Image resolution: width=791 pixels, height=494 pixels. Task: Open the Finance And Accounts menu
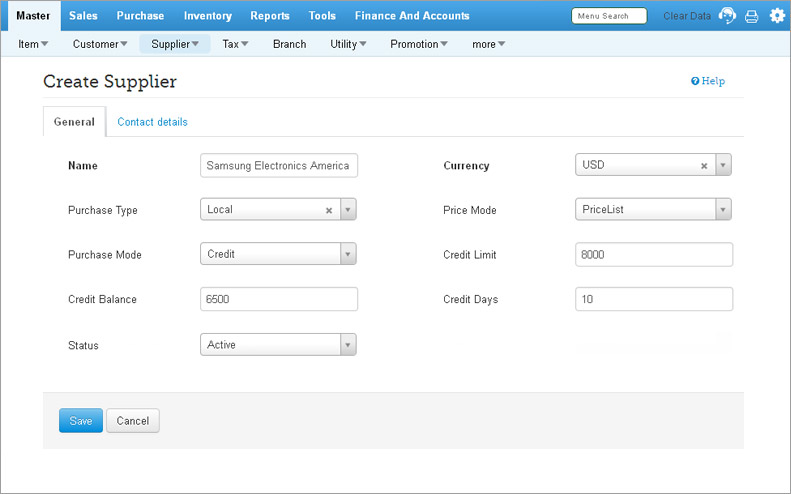[412, 16]
